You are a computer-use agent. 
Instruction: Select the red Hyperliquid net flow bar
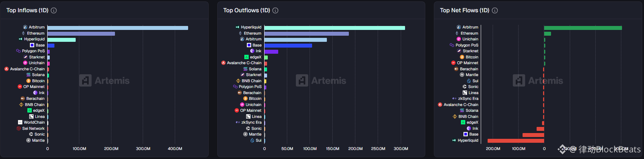coord(516,141)
